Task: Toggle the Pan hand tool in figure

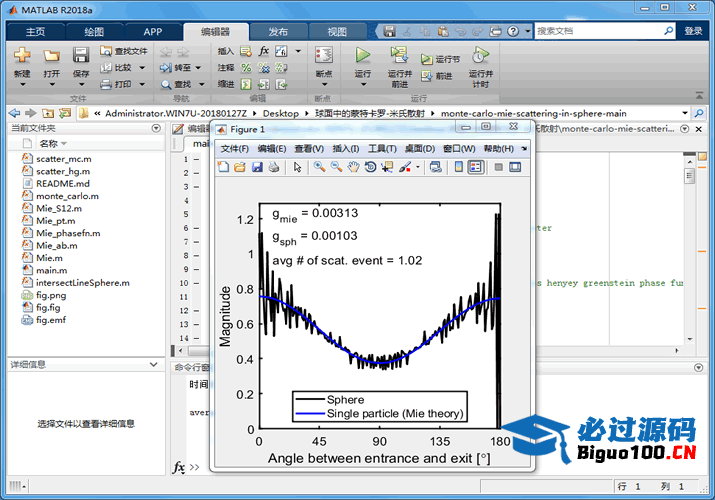Action: click(x=353, y=167)
